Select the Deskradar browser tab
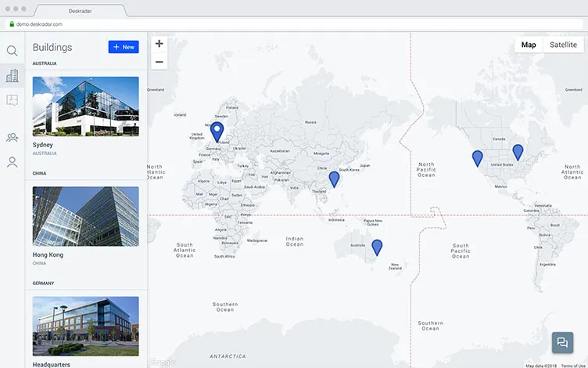588x368 pixels. (x=81, y=11)
